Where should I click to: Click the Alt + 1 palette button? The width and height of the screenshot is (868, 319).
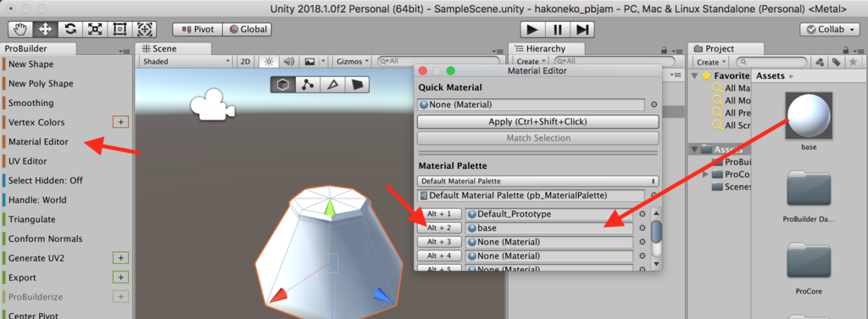[x=440, y=214]
